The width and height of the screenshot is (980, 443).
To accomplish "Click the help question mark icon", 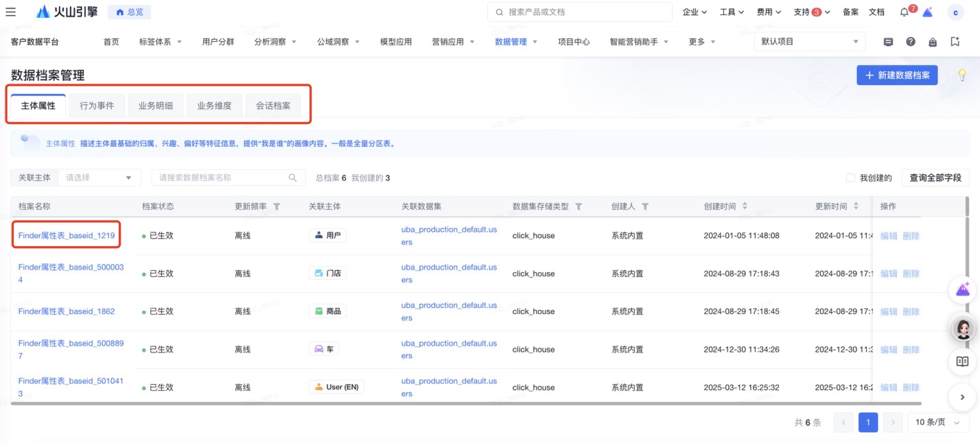I will click(911, 42).
